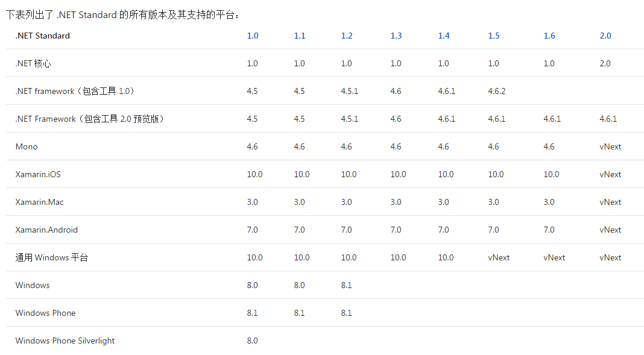Viewport: 644px width, 355px height.
Task: Click the '.NET Standard' header cell
Action: coord(43,36)
